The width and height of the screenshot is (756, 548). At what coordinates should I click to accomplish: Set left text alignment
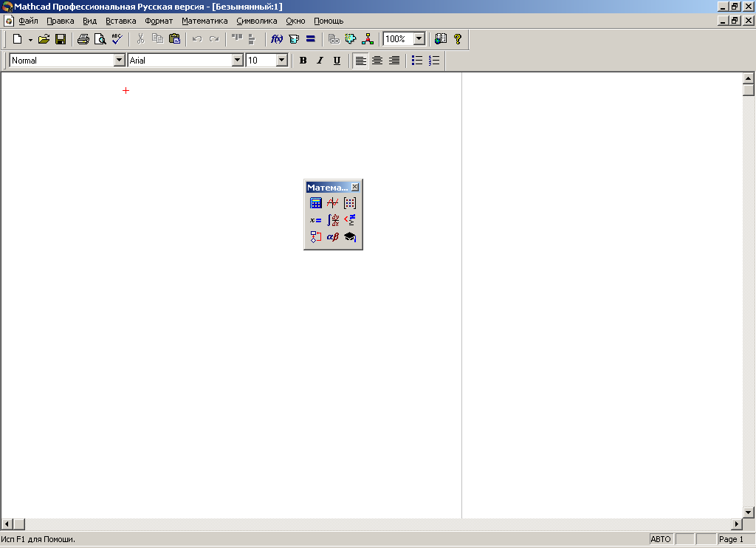(x=360, y=61)
